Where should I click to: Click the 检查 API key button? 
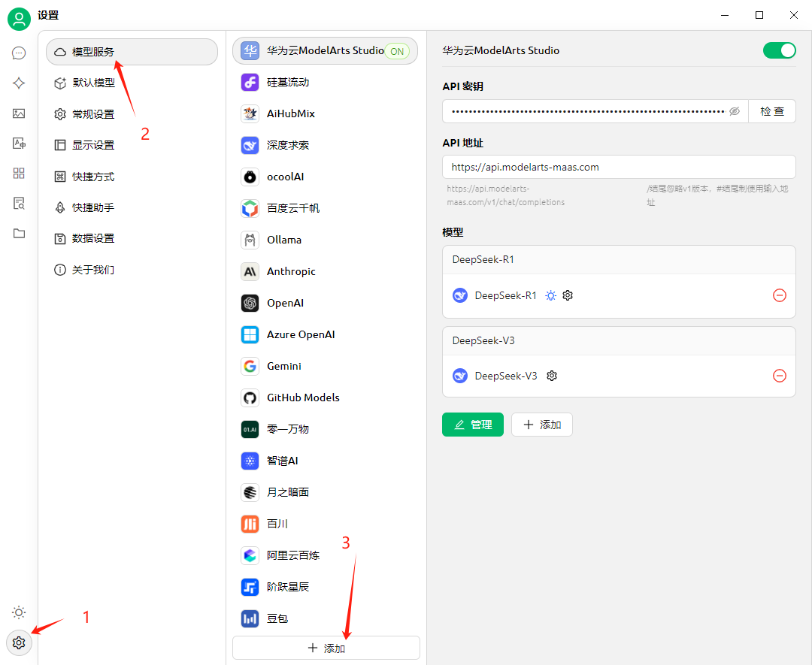pos(771,111)
